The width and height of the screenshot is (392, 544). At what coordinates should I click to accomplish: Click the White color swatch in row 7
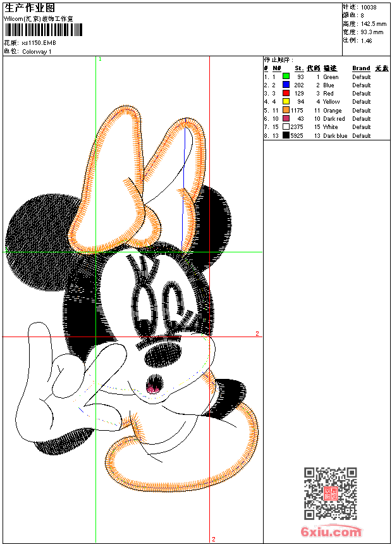[286, 127]
